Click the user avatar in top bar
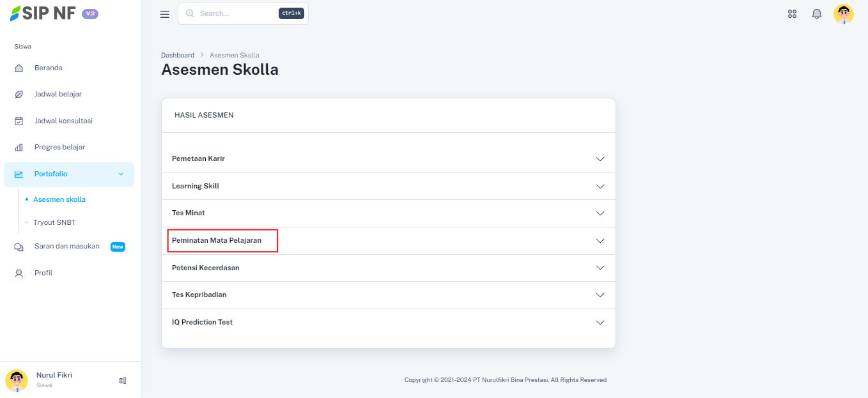This screenshot has width=868, height=398. tap(844, 14)
